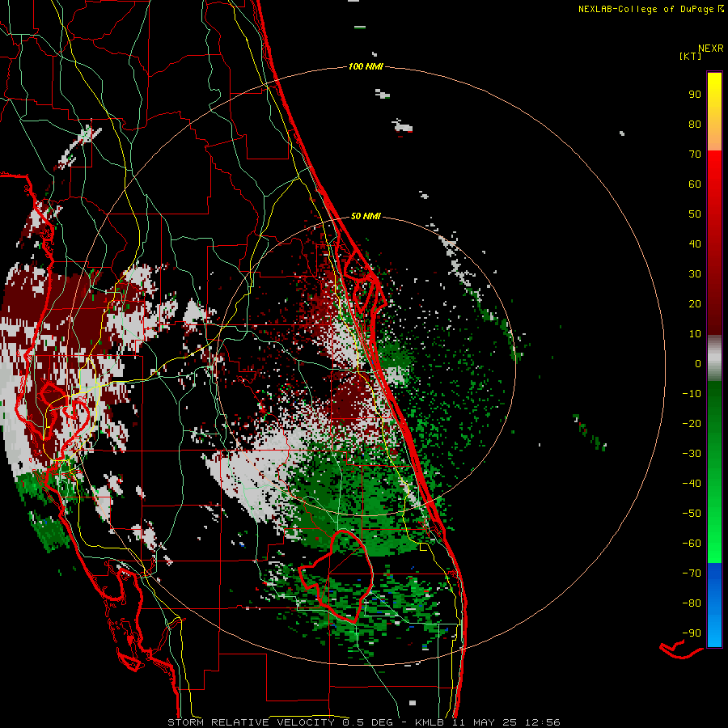The image size is (728, 728).
Task: Click the "12:56" timestamp in the caption
Action: pos(543,722)
